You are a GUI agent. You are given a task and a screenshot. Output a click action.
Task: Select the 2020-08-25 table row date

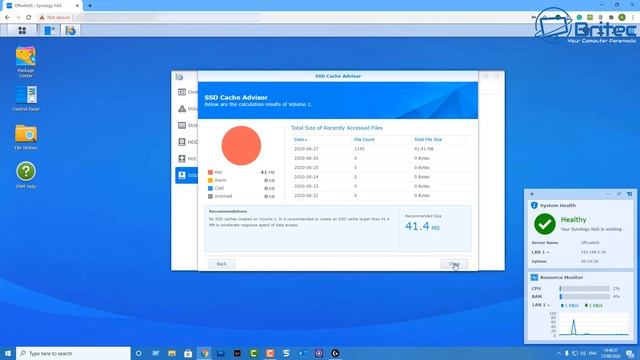[306, 168]
